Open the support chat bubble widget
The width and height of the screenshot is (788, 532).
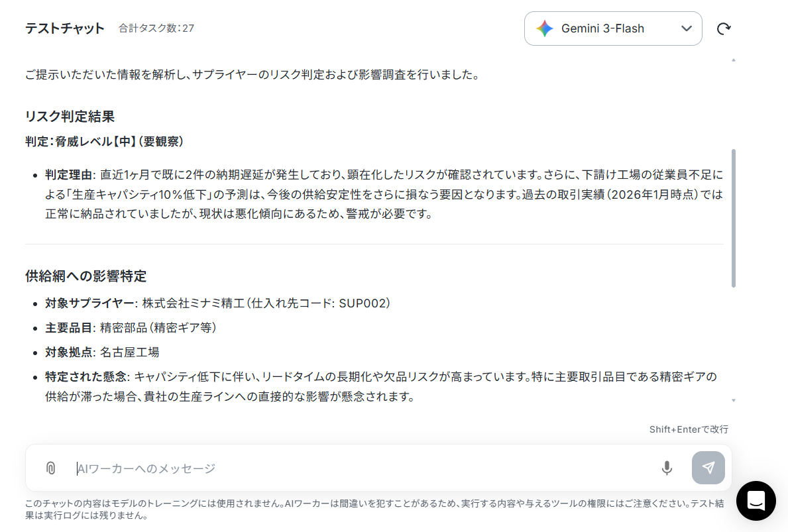(756, 500)
